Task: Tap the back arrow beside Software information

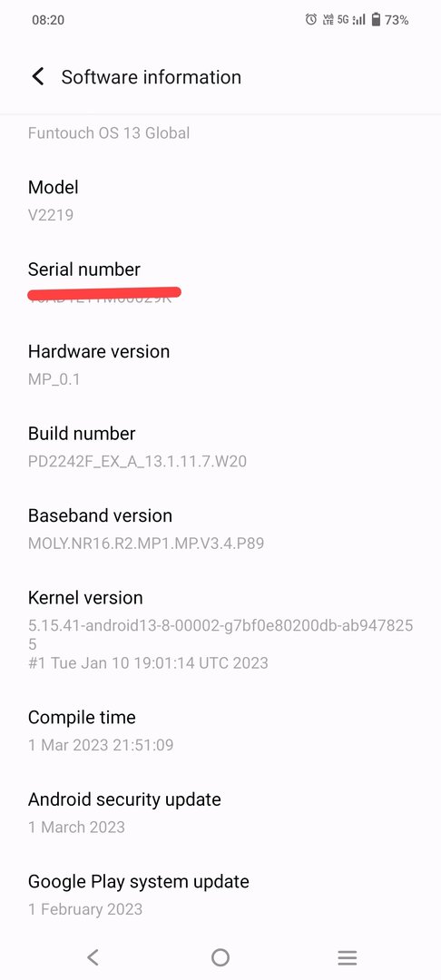Action: point(38,77)
